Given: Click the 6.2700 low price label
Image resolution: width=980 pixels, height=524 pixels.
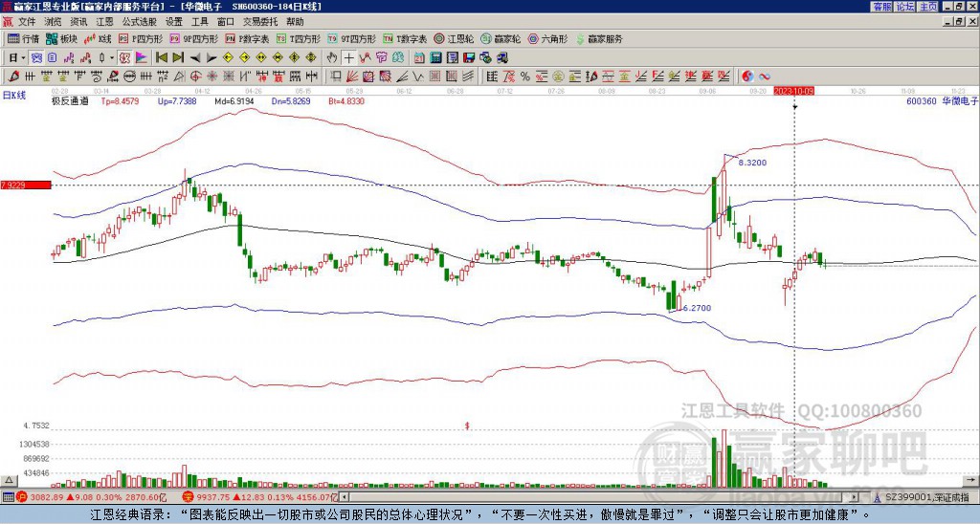Looking at the screenshot, I should click(x=697, y=308).
